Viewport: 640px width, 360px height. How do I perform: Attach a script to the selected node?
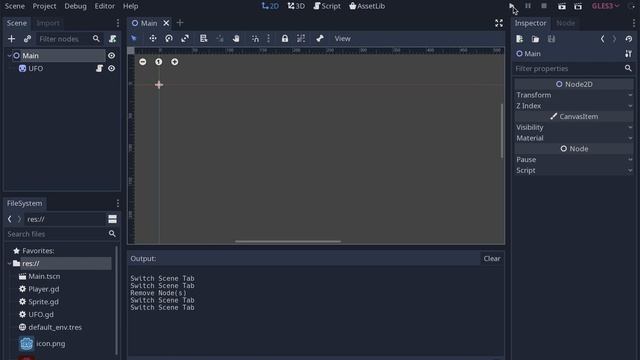tap(112, 39)
